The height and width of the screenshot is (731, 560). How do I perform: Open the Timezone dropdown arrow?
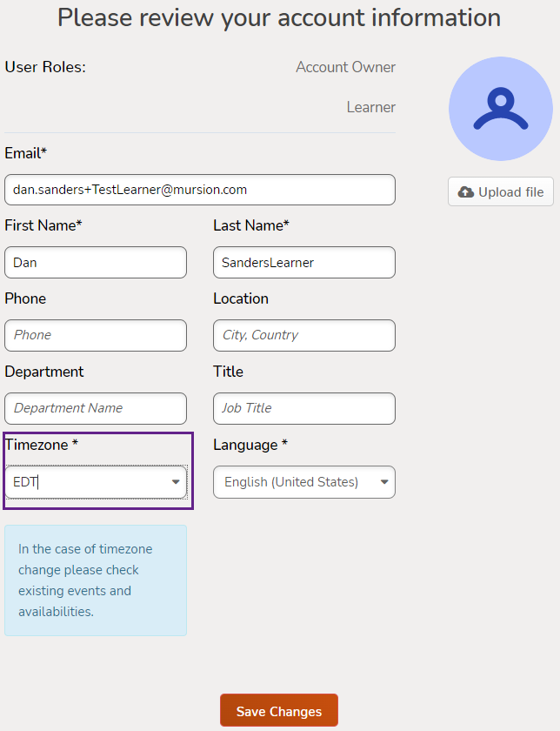[x=176, y=482]
